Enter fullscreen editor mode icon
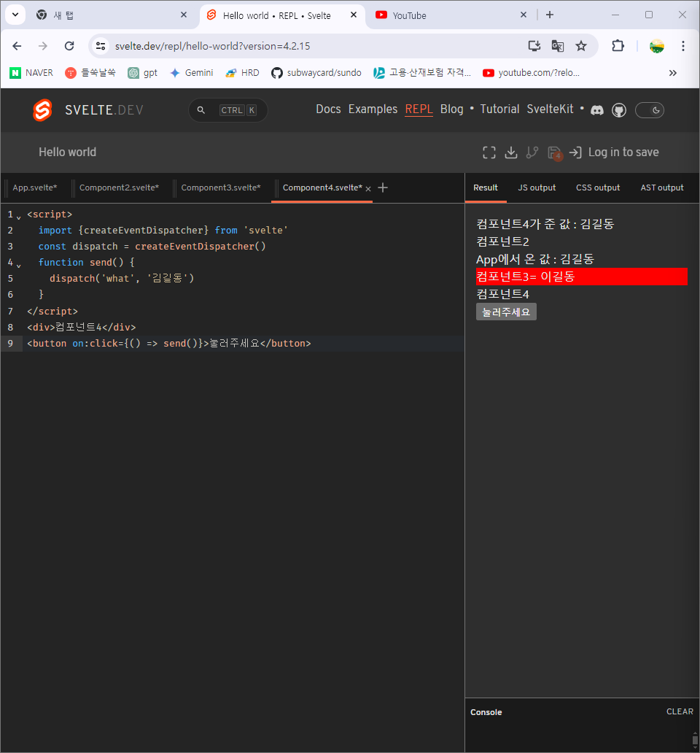700x753 pixels. [x=489, y=152]
